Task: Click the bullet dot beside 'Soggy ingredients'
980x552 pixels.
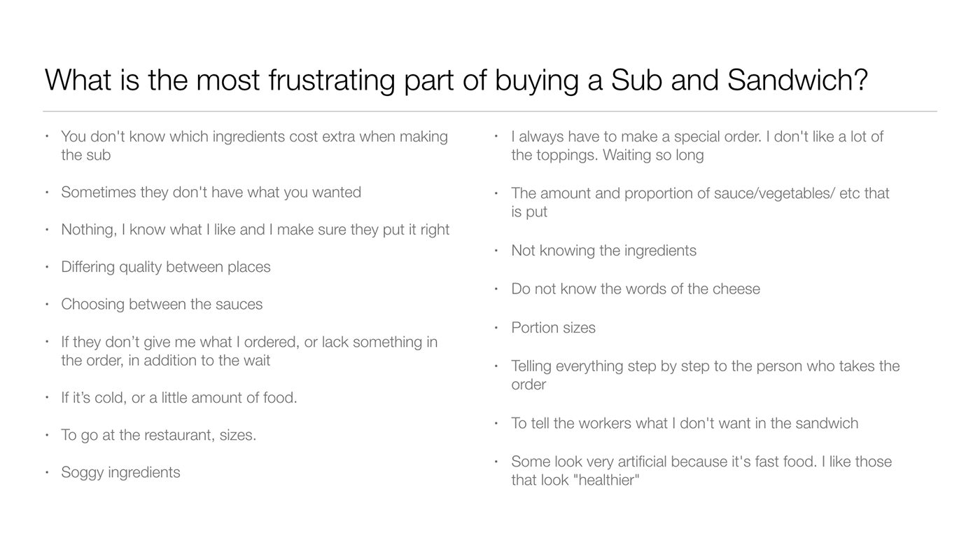Action: (48, 472)
